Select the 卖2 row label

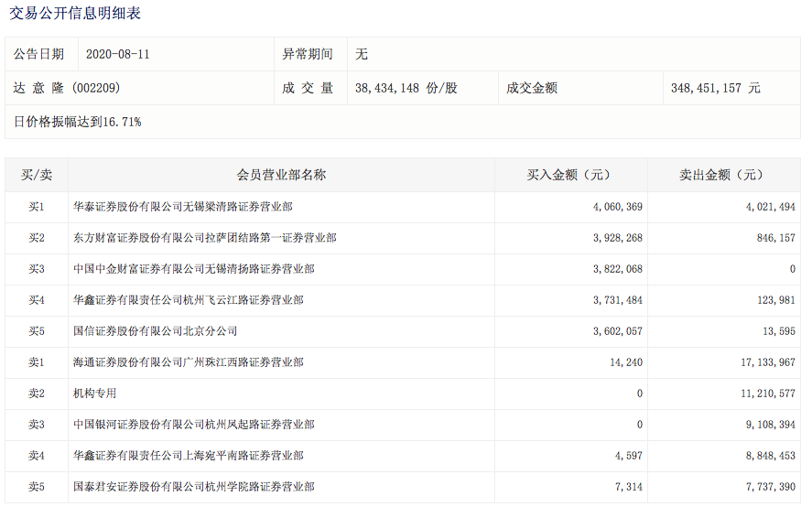click(x=37, y=394)
